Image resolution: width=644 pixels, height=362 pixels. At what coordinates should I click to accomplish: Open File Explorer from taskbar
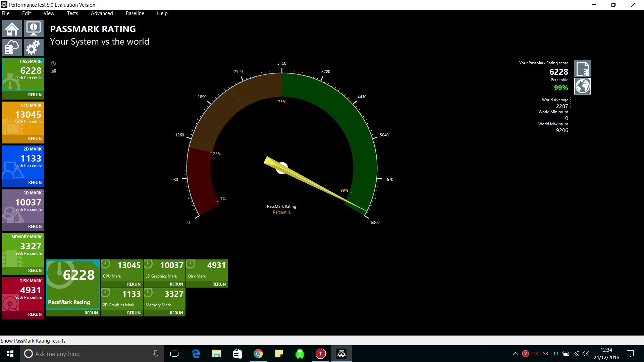pos(217,354)
